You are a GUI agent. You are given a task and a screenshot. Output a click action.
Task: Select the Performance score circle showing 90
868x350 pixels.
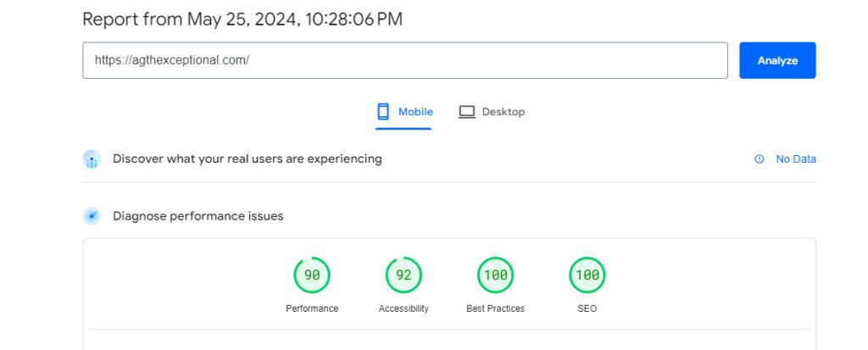coord(312,275)
